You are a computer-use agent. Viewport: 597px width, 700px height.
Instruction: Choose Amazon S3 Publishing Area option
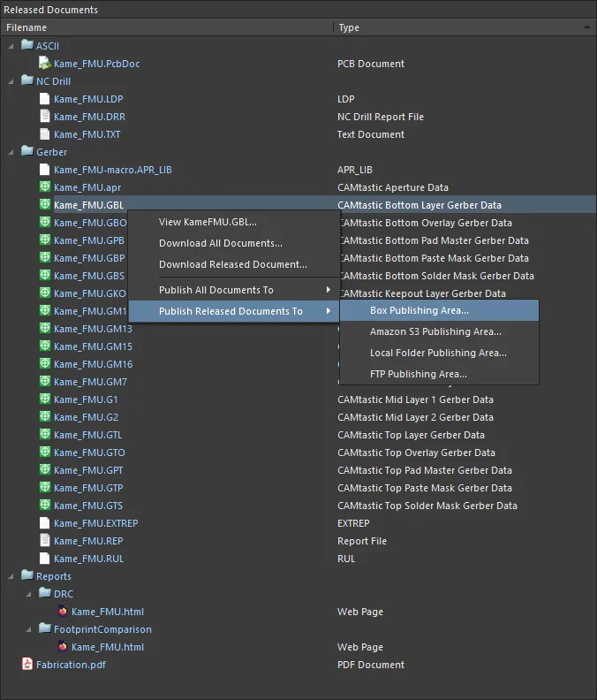click(435, 332)
